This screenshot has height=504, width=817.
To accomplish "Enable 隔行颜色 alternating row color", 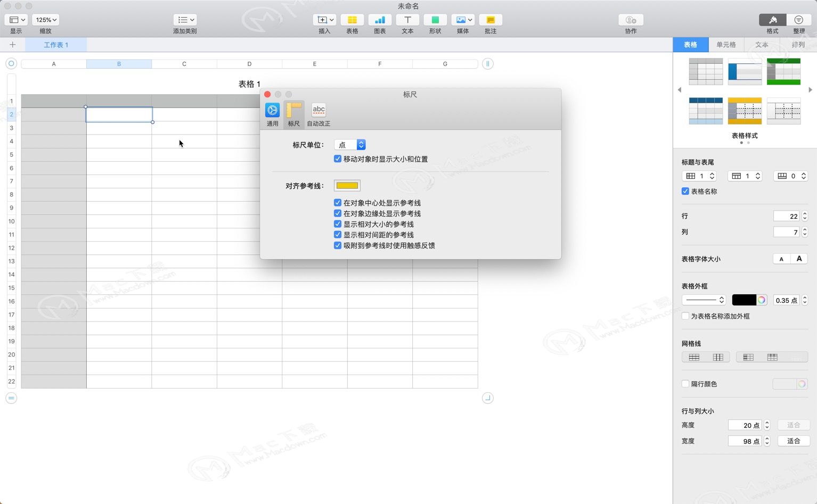I will click(x=685, y=384).
